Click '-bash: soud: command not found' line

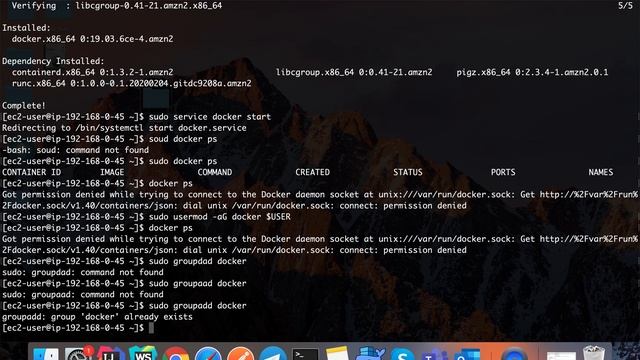[x=75, y=150]
